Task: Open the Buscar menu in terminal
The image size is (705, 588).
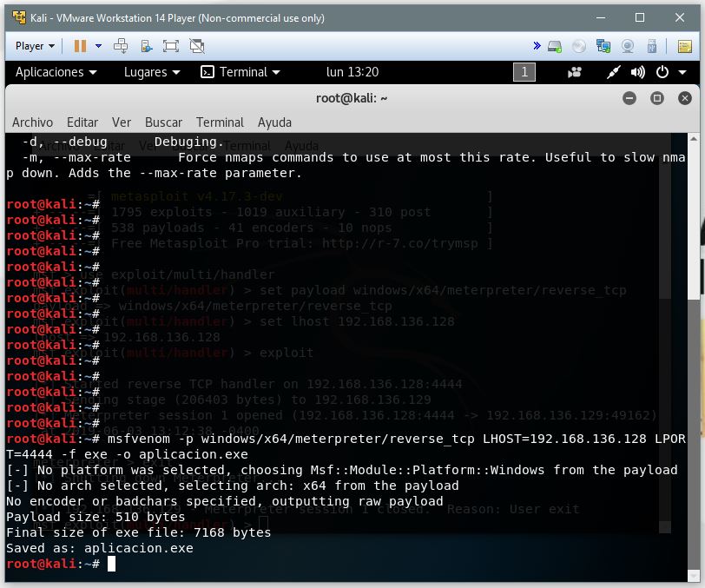Action: (x=163, y=122)
